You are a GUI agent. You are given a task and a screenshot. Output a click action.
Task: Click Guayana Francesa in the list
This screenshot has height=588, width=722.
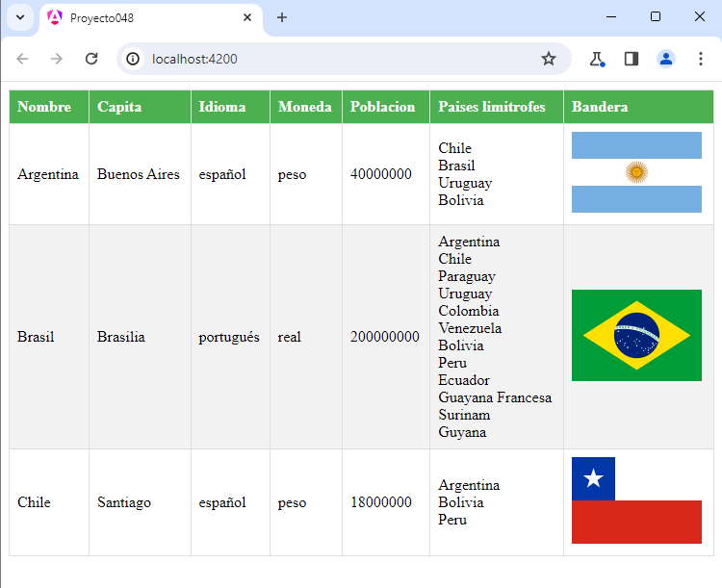click(495, 397)
